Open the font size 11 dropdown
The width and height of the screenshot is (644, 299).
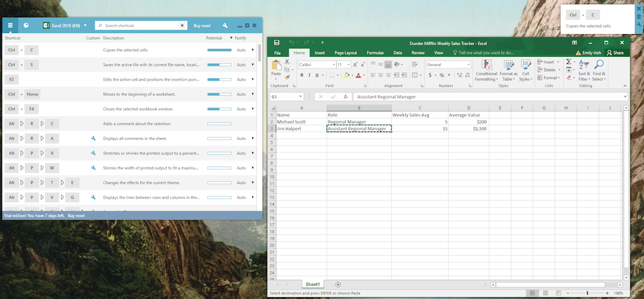click(348, 64)
